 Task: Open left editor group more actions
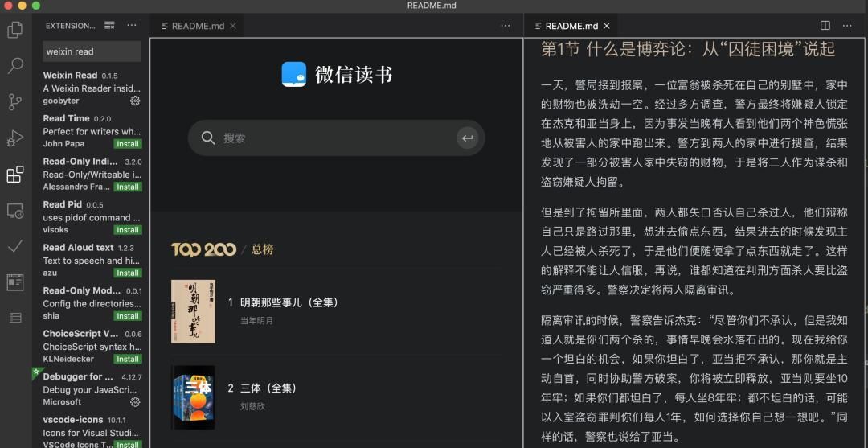506,26
